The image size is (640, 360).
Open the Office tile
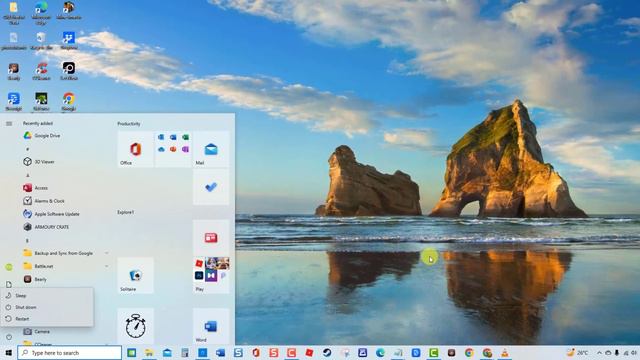136,149
